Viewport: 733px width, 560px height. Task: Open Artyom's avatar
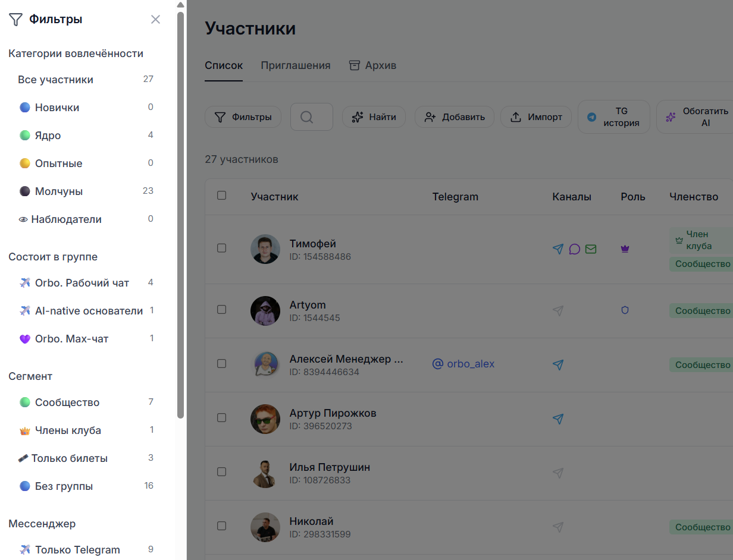265,311
